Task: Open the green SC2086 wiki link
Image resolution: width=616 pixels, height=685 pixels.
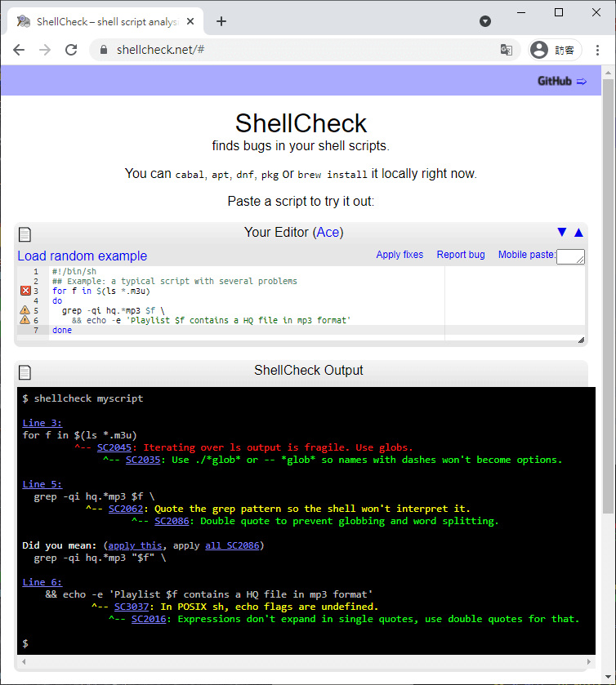Action: tap(172, 521)
